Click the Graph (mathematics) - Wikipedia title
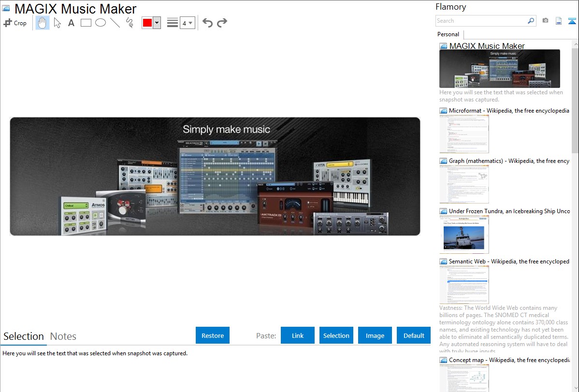 509,161
